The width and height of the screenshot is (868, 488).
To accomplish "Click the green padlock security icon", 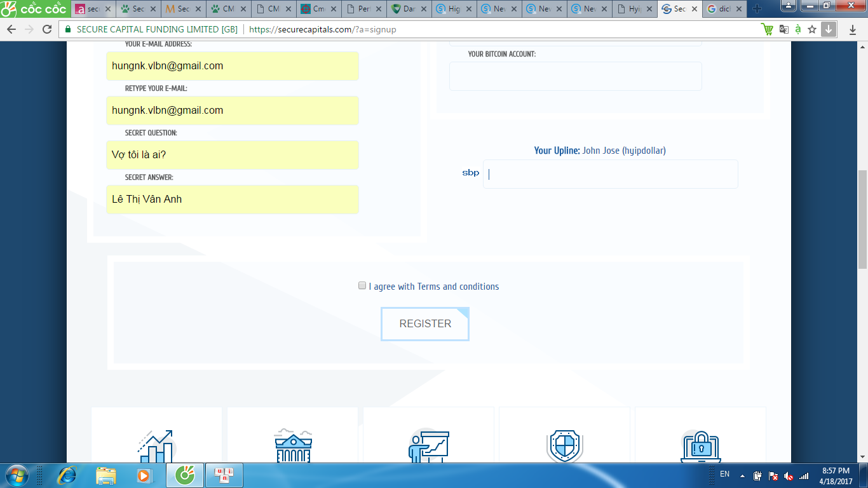I will (68, 30).
